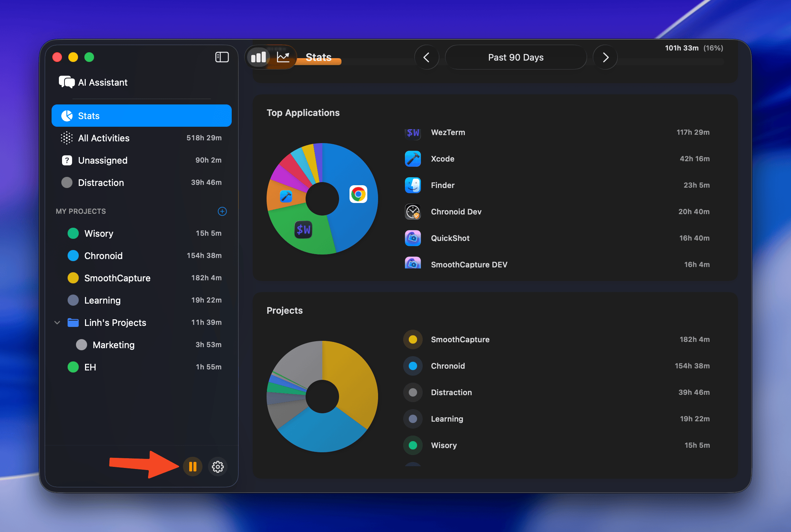Switch to bar chart stats view
791x532 pixels.
click(x=259, y=57)
